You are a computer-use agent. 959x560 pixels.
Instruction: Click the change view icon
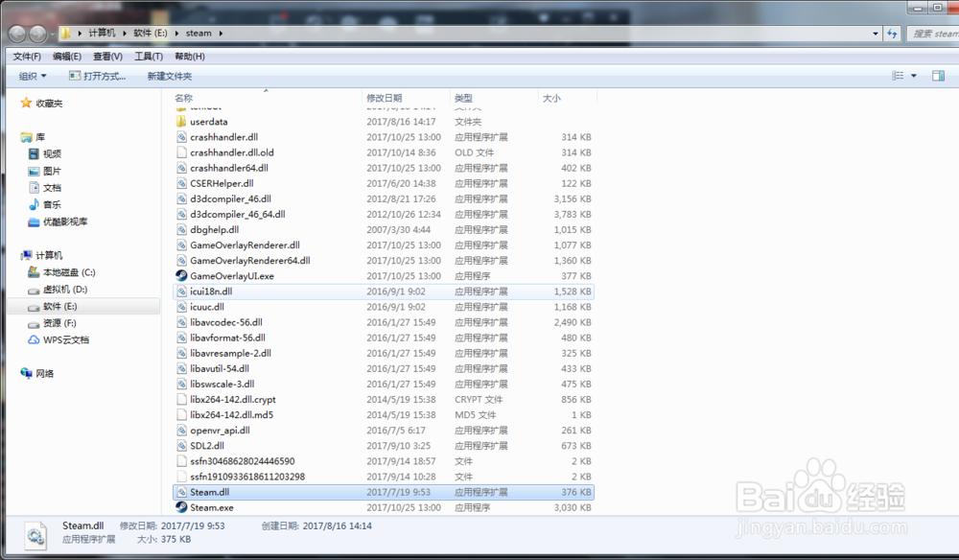click(898, 76)
